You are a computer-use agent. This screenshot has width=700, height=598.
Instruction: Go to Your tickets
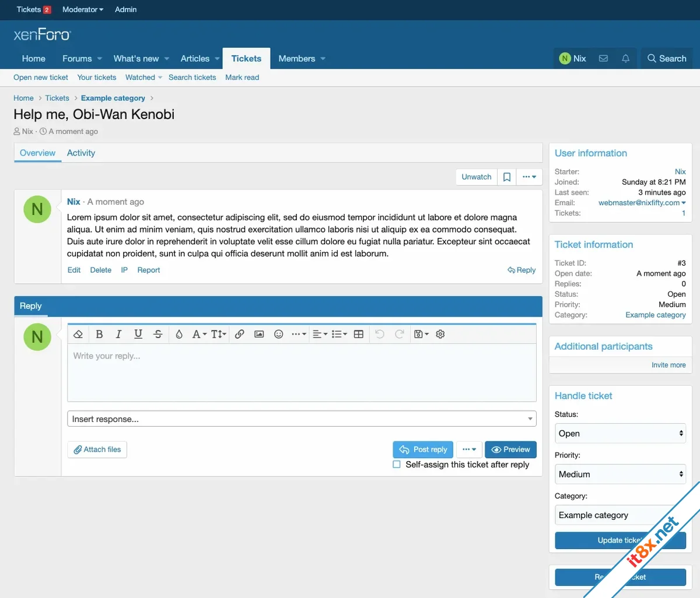click(x=97, y=78)
